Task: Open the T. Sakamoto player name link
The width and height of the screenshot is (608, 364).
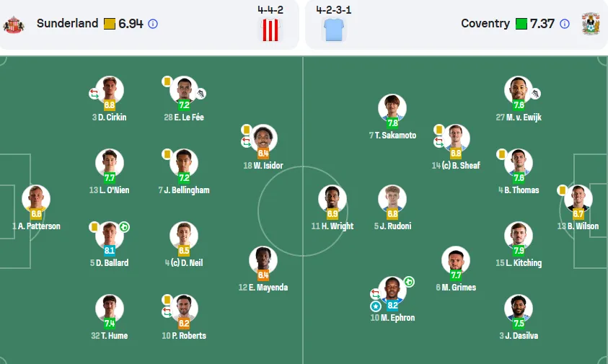Action: point(392,136)
